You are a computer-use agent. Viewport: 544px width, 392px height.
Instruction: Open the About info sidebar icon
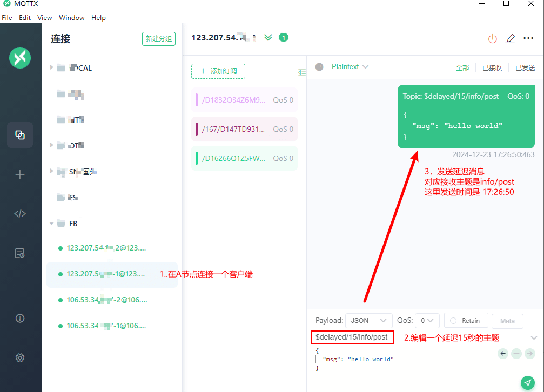pyautogui.click(x=20, y=318)
